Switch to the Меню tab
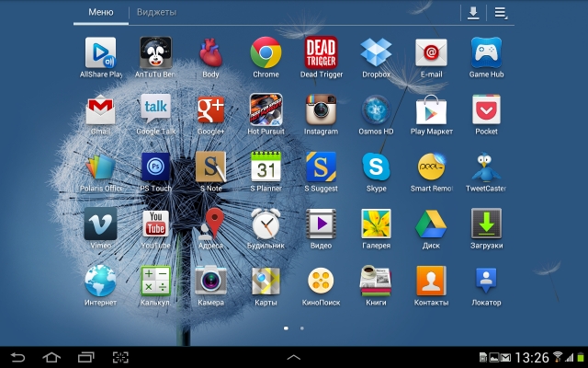The image size is (588, 368). coord(101,12)
